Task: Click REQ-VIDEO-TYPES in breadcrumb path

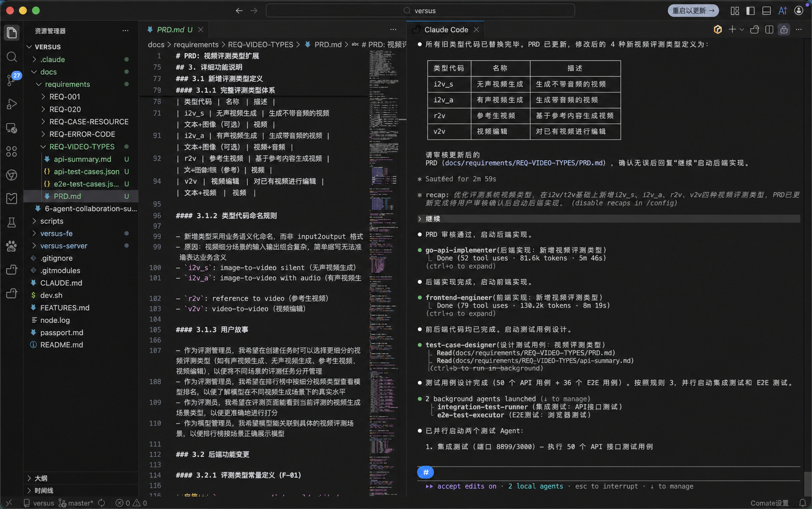Action: point(261,45)
